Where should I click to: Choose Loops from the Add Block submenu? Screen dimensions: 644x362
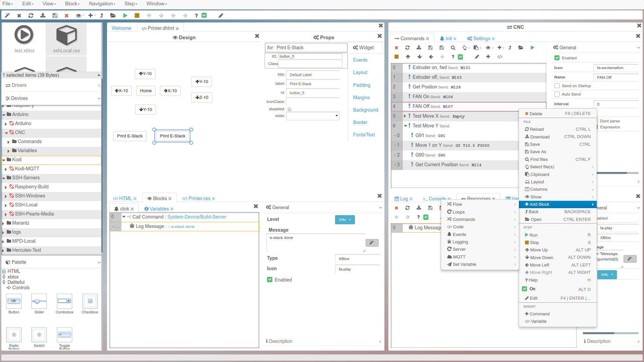(x=459, y=212)
